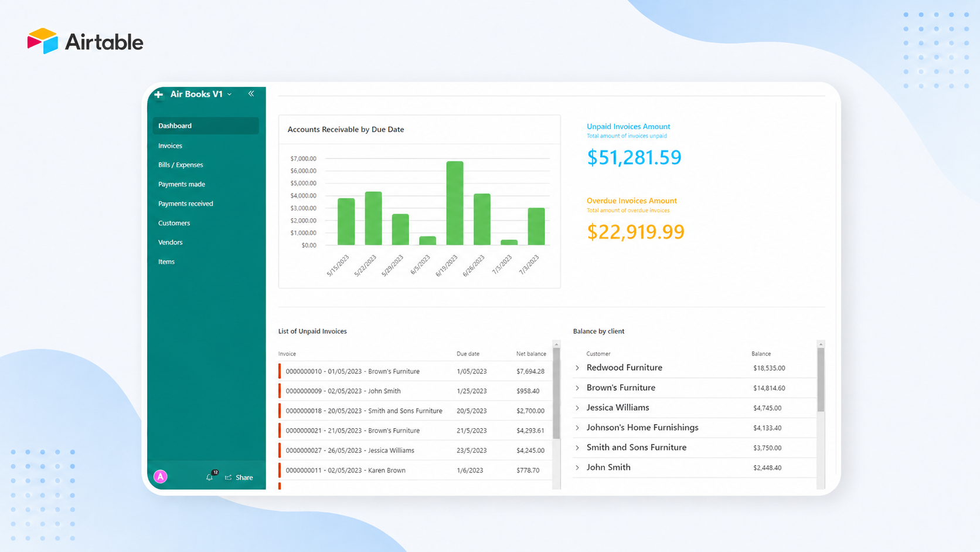Image resolution: width=980 pixels, height=552 pixels.
Task: Click the 6/26/2023 chart bar
Action: click(482, 219)
